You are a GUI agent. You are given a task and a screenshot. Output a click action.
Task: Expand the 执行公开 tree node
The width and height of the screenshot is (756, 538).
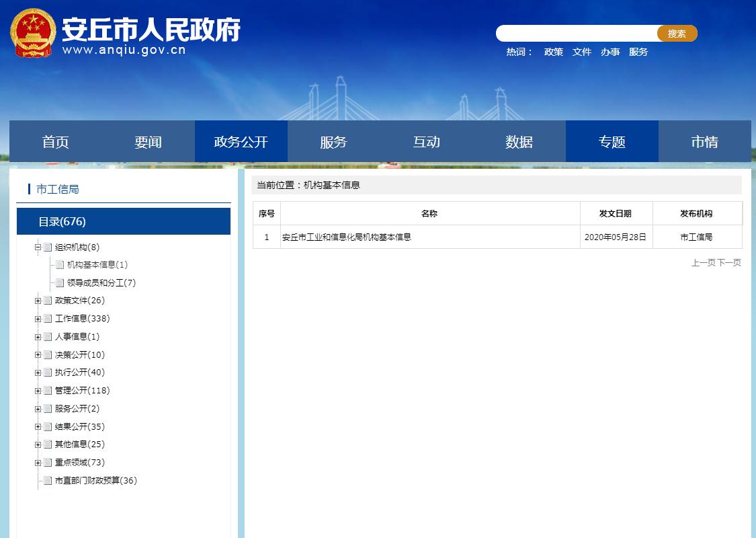click(38, 373)
